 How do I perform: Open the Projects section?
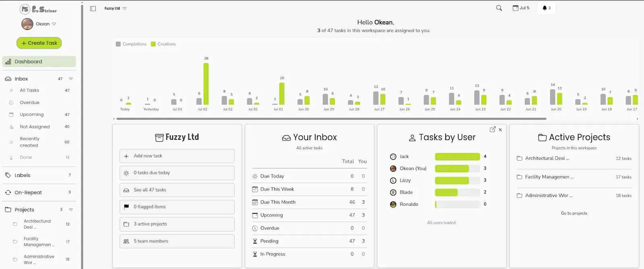(24, 210)
